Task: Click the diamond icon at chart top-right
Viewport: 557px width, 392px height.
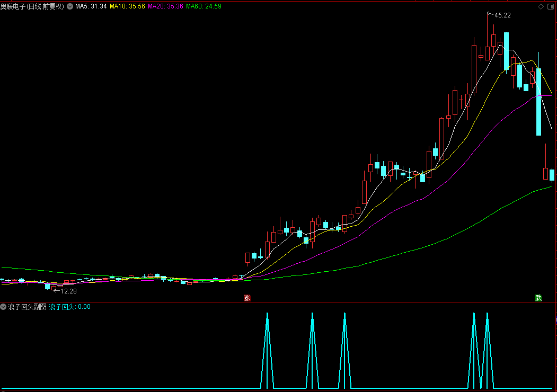Action: click(541, 6)
